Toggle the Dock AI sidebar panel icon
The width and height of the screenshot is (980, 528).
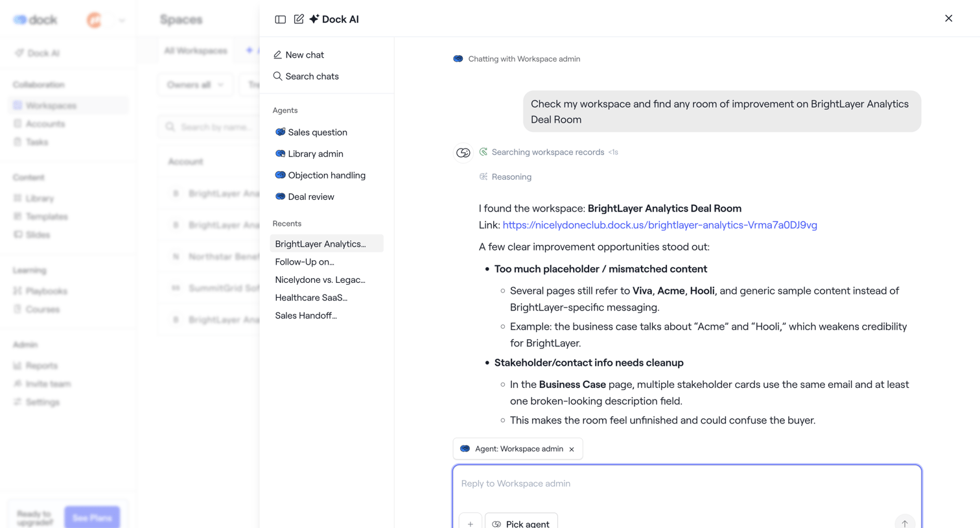[280, 19]
